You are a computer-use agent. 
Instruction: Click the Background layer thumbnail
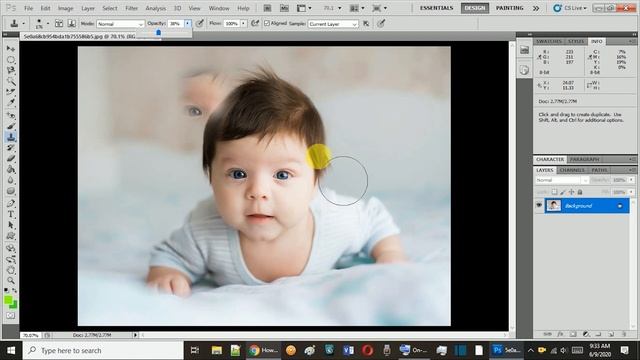(553, 205)
